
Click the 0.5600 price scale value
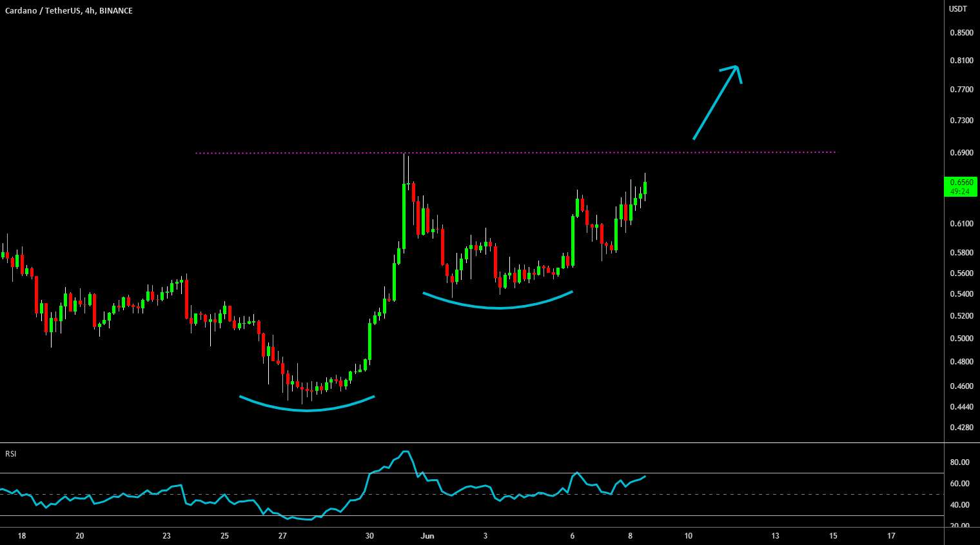(961, 273)
